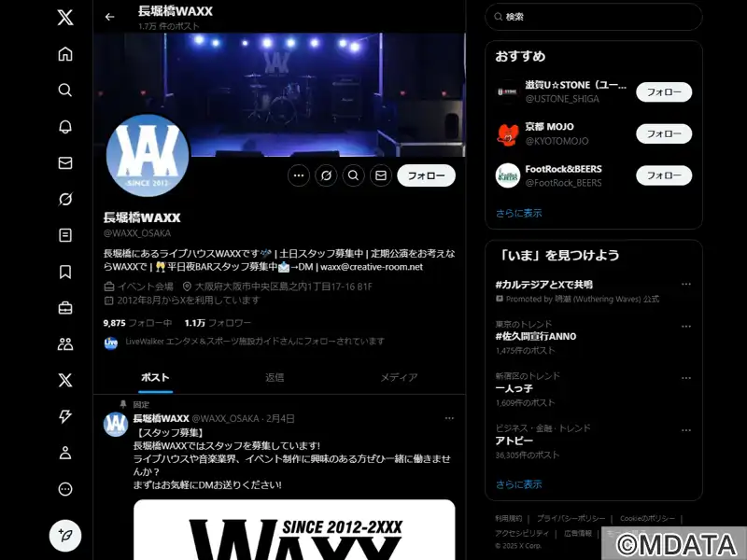Open More circle-dots icon in sidebar

point(65,489)
